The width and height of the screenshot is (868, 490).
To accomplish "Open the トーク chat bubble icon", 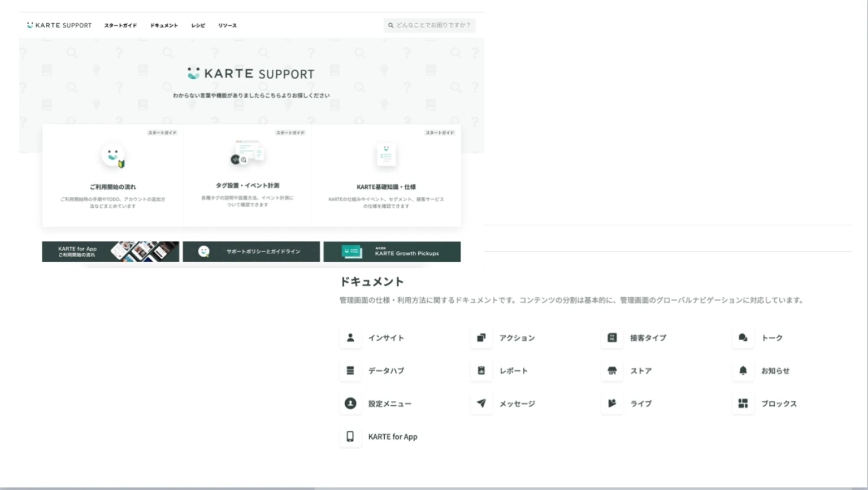I will coord(743,337).
